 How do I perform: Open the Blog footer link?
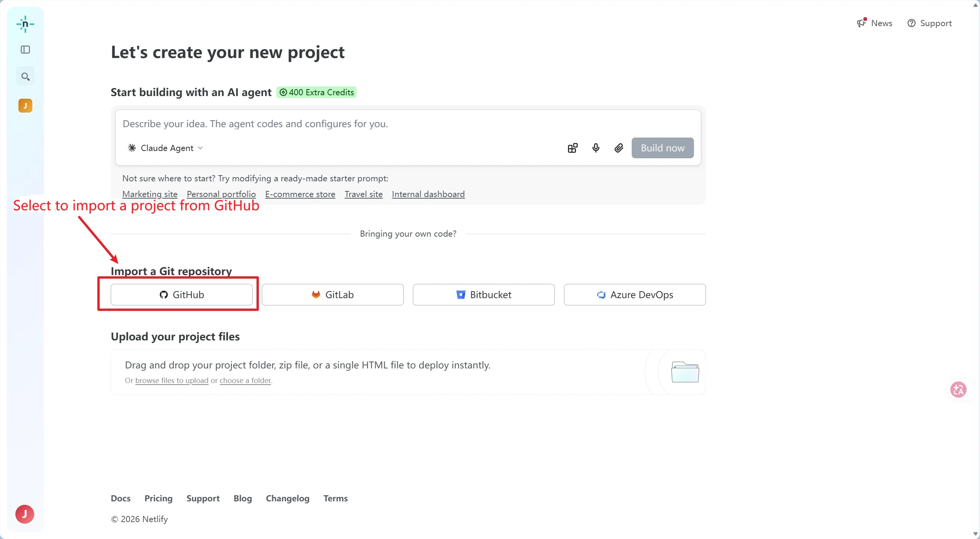[x=243, y=498]
